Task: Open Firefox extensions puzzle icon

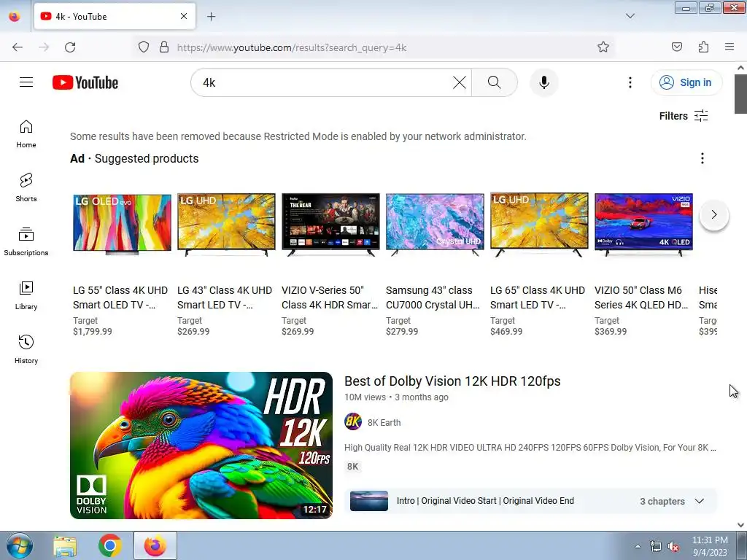Action: 703,47
